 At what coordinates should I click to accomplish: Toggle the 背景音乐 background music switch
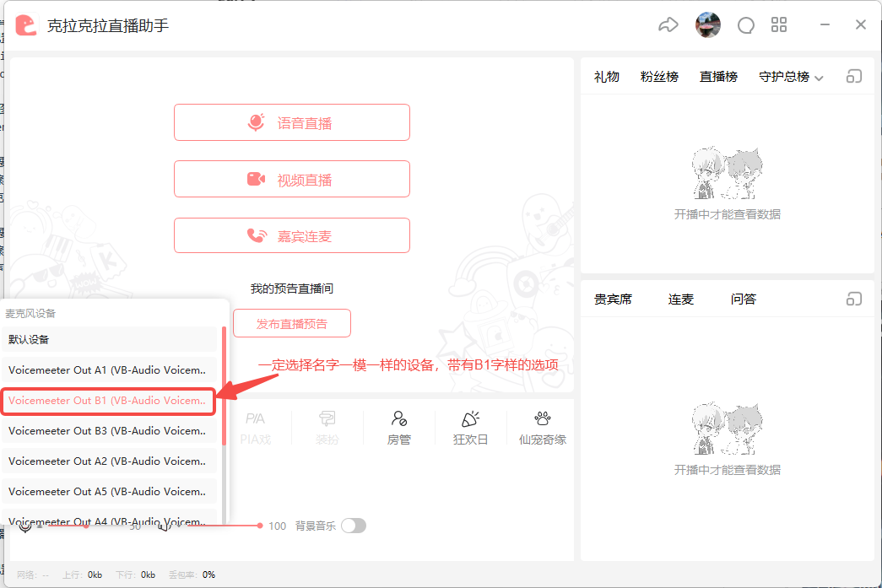pos(354,526)
